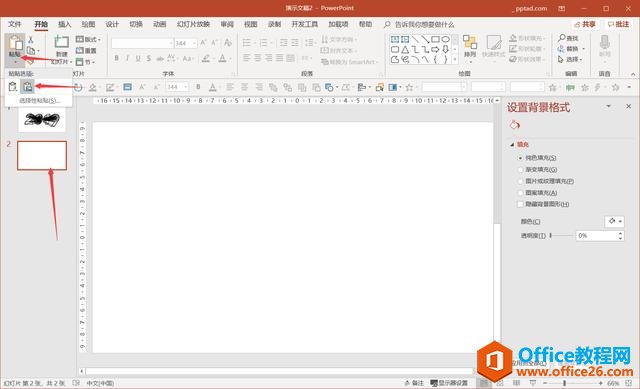Screen dimensions: 640x389
Task: Select the triangle shape in shapes gallery
Action: pos(405,50)
